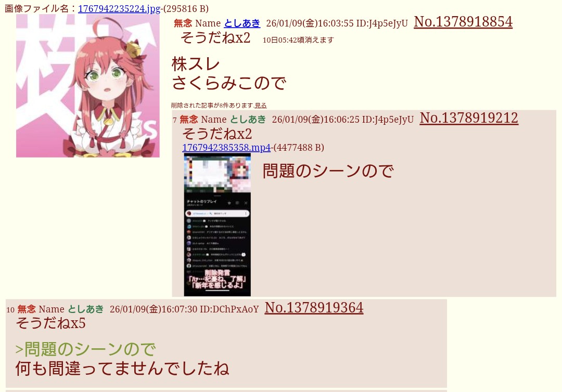Click そうだねx5 on reply 10

[x=51, y=323]
